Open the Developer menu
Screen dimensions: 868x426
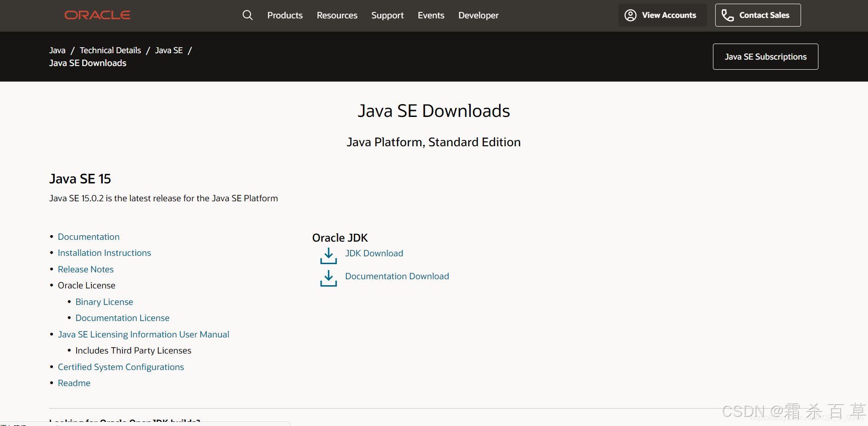[x=479, y=15]
